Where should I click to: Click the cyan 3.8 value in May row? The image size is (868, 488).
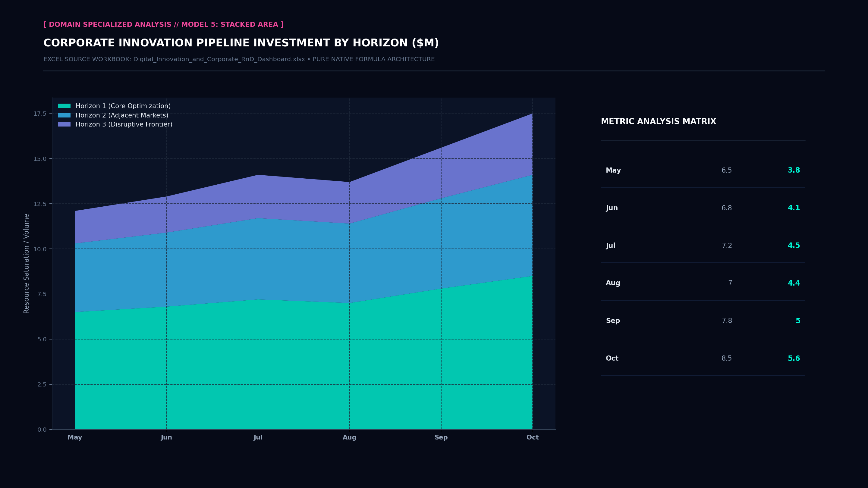794,170
